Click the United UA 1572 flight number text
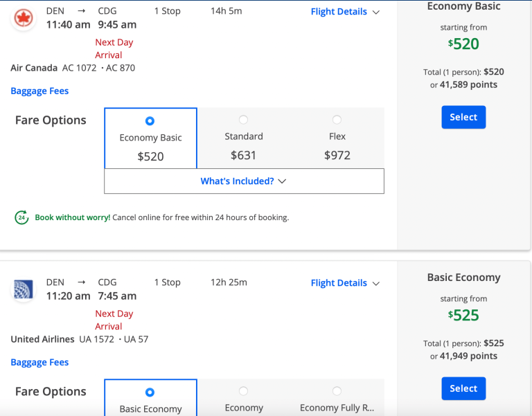Screen dimensions: 532x416 coord(95,339)
